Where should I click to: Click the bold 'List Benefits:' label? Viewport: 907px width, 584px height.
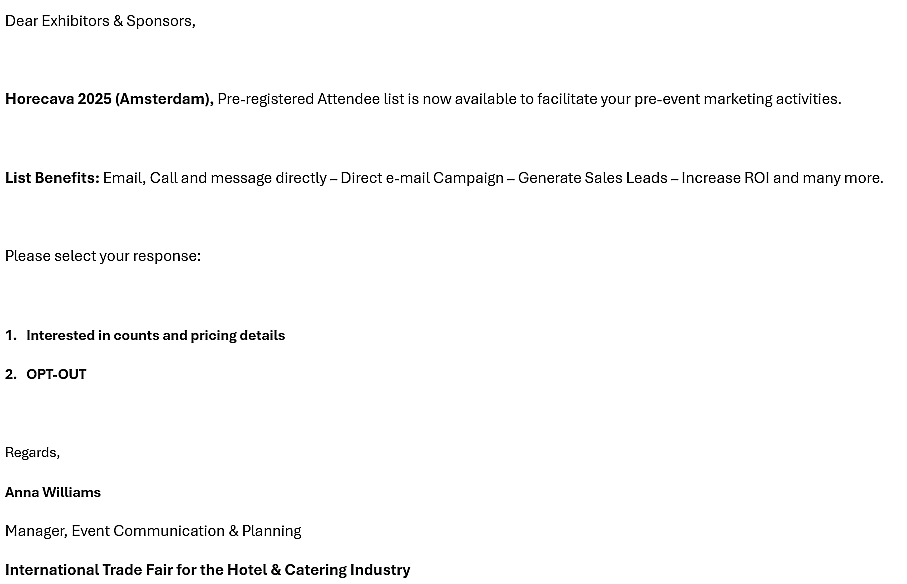pyautogui.click(x=52, y=178)
